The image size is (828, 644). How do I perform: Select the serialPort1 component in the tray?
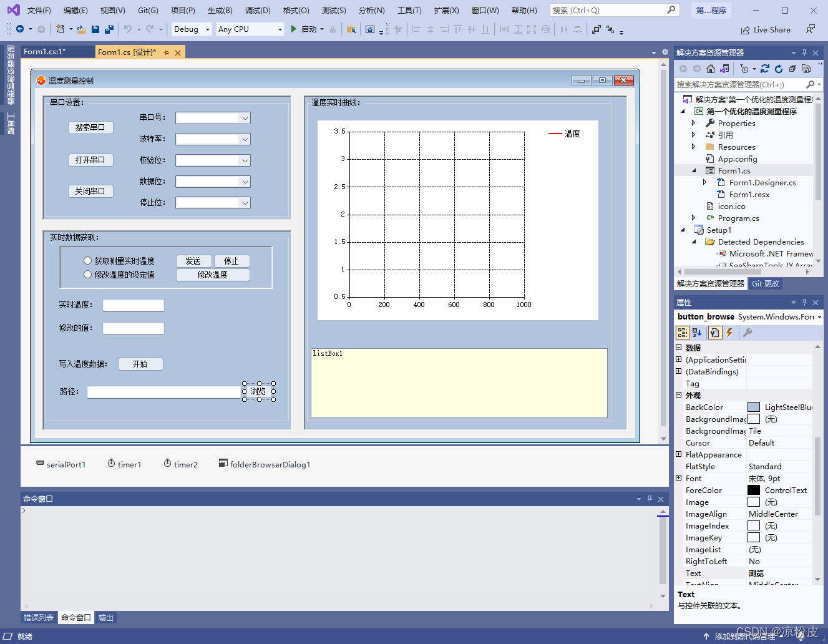[x=61, y=464]
